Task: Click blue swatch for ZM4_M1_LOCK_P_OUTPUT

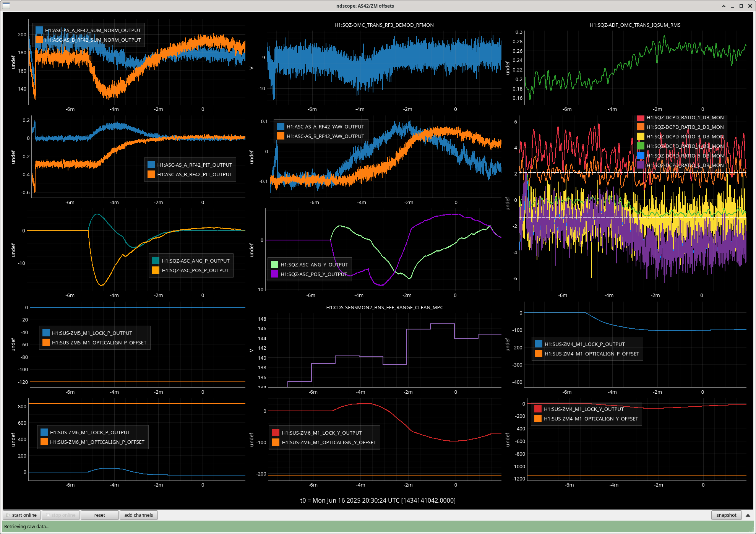Action: click(539, 344)
